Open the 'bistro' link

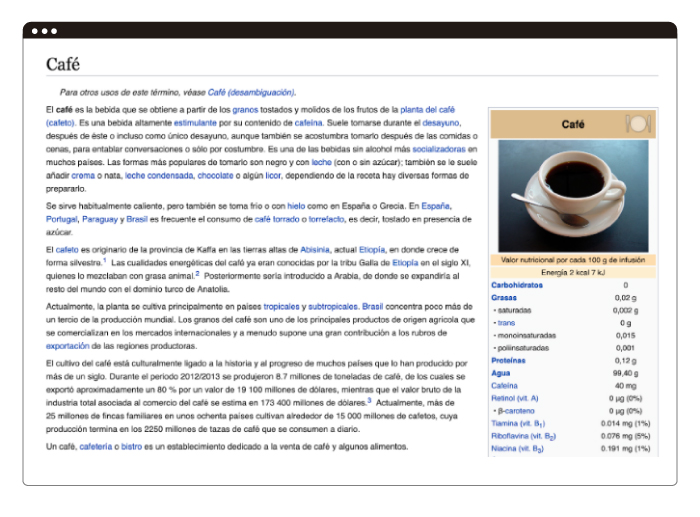(132, 446)
